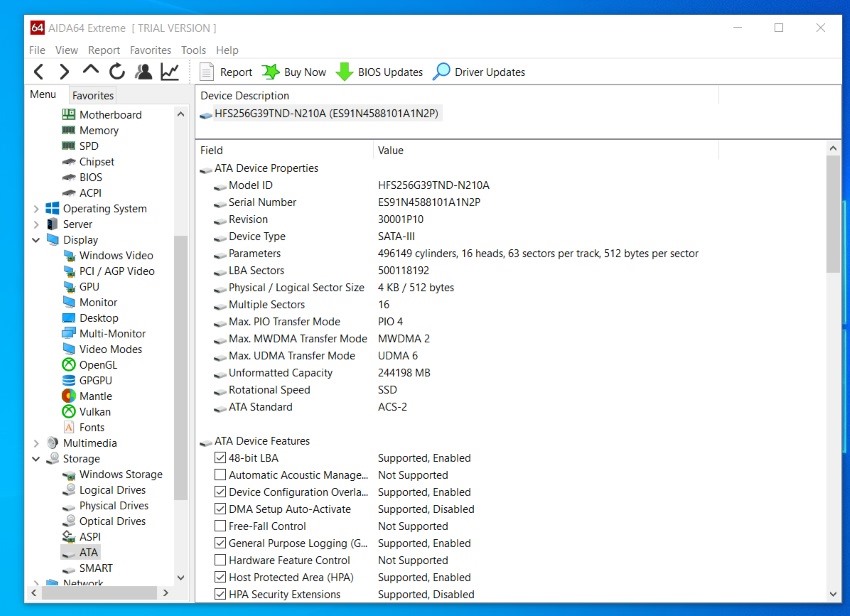Open the line graph icon in the toolbar
Viewport: 850px width, 616px height.
click(170, 72)
